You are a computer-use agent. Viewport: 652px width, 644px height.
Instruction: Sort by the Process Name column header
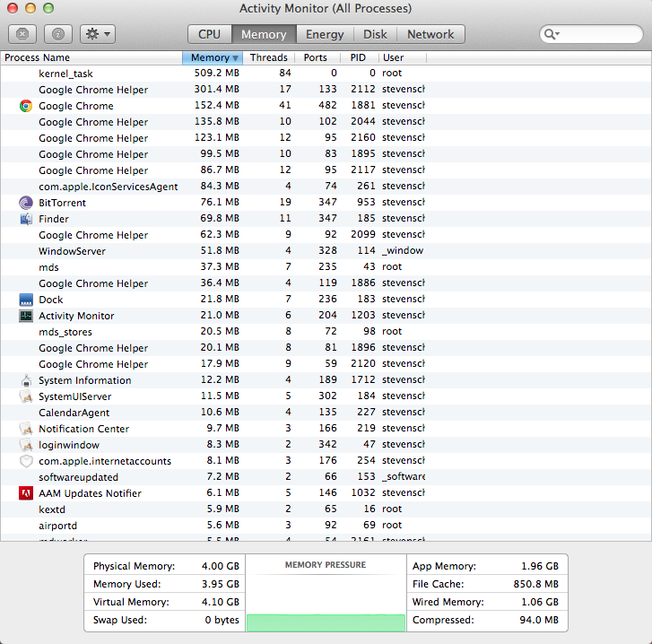(91, 57)
